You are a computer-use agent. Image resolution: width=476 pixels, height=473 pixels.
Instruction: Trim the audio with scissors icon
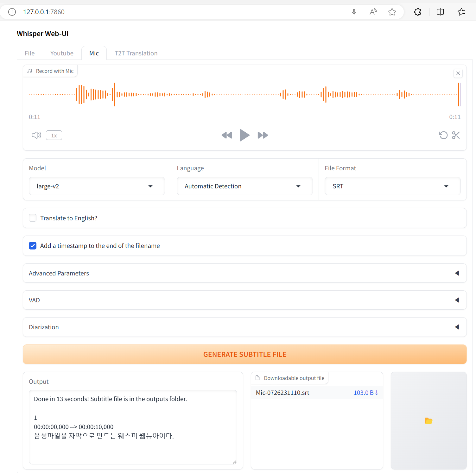(456, 135)
